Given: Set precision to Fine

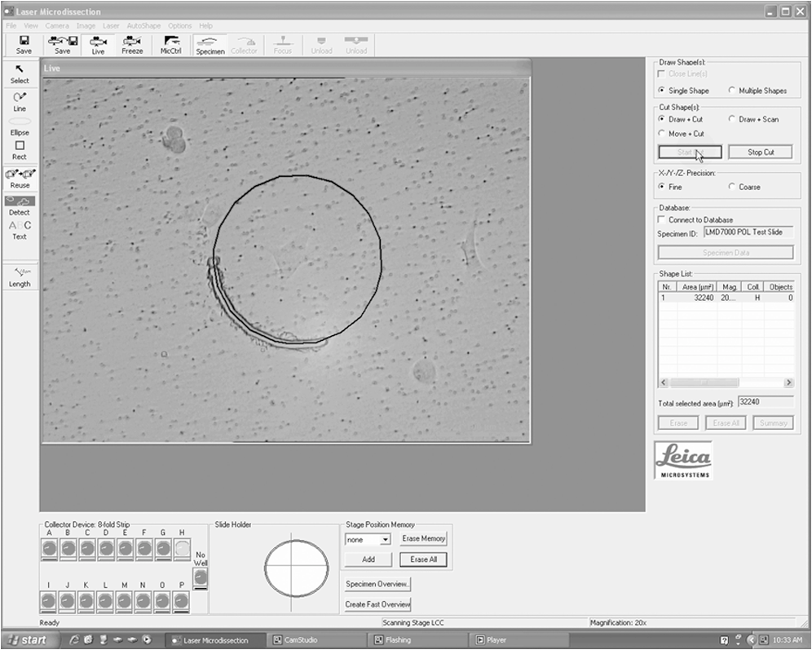Looking at the screenshot, I should (x=661, y=187).
